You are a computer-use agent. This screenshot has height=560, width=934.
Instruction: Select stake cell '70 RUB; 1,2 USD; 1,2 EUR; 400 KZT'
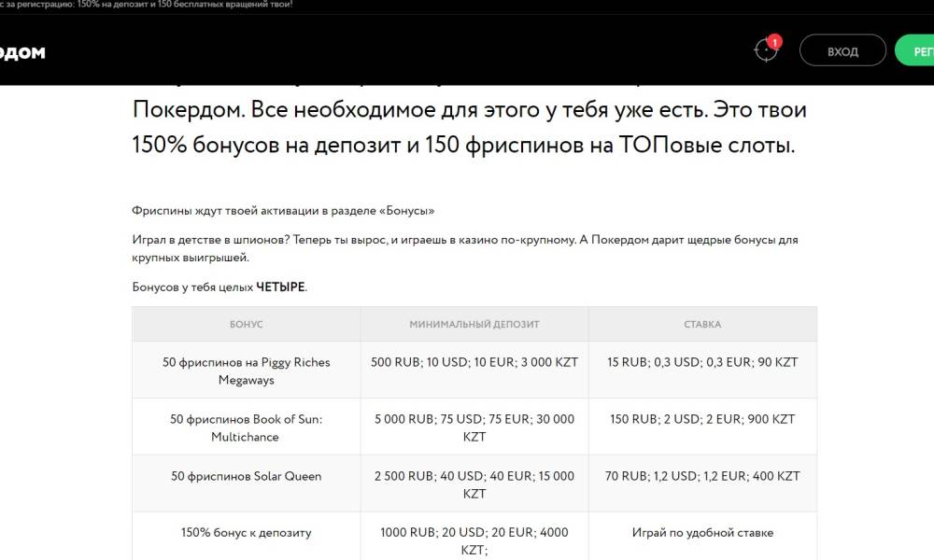[702, 483]
